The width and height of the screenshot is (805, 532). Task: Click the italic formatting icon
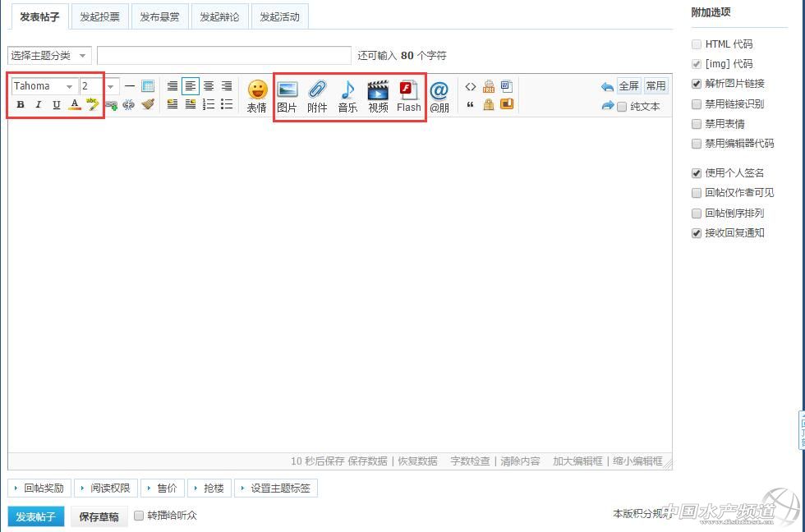tap(38, 104)
